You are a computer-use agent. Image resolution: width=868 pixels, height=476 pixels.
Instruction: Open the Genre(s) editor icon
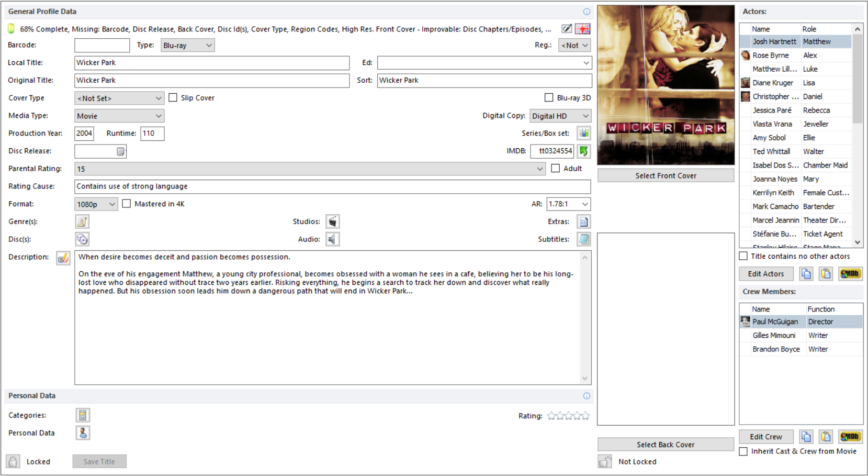[x=82, y=222]
